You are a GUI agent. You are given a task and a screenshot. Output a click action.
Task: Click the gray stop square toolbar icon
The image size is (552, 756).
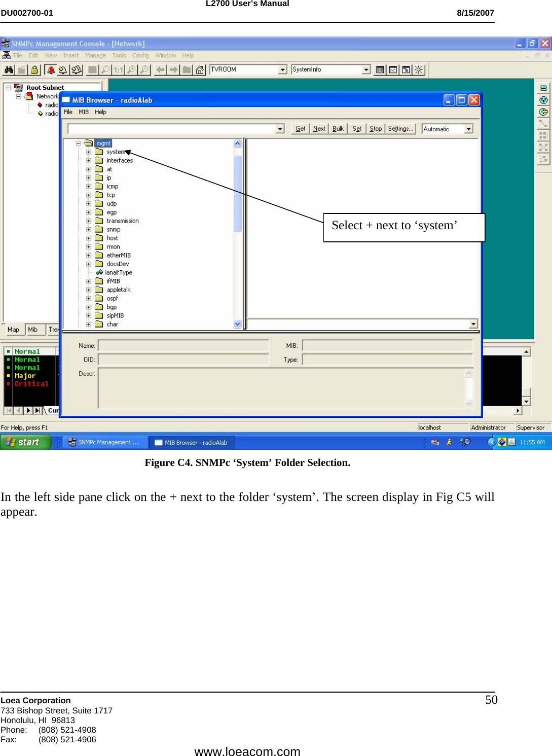pos(92,70)
